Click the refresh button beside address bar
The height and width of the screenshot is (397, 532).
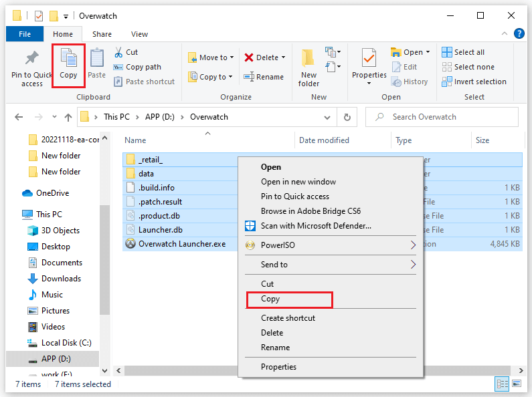[347, 117]
